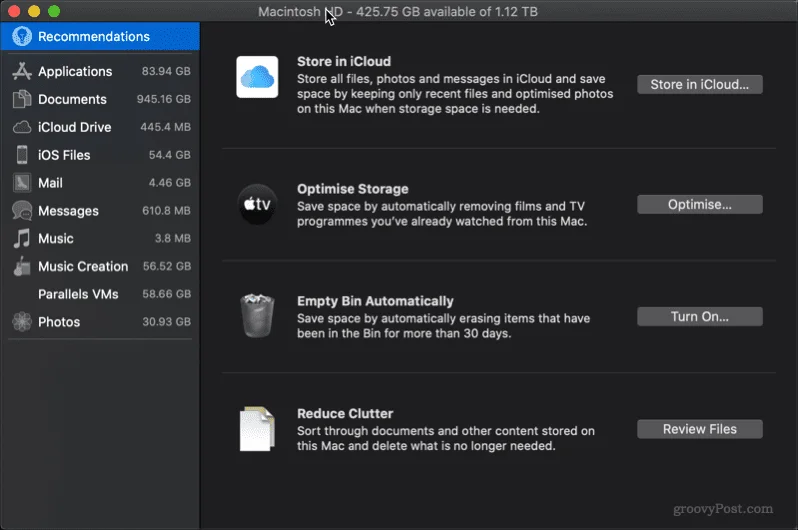The width and height of the screenshot is (798, 530).
Task: Click the Store in iCloud heading
Action: click(344, 62)
